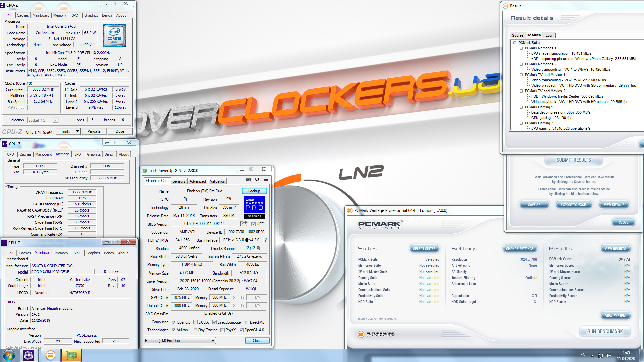Screen dimensions: 644x362
Task: Click the SAVE AS button
Action: (x=534, y=205)
